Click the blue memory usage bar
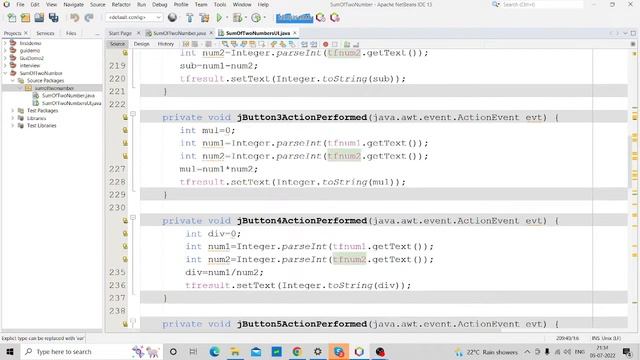 (294, 18)
